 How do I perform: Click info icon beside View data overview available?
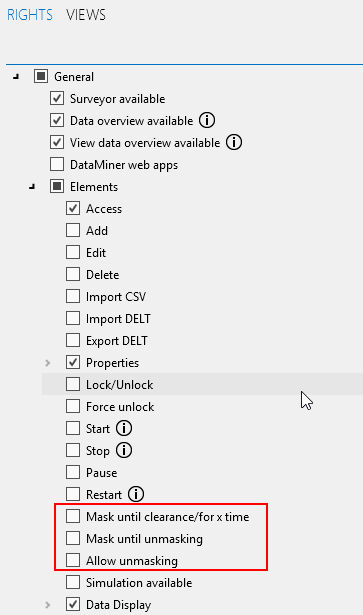tap(234, 142)
